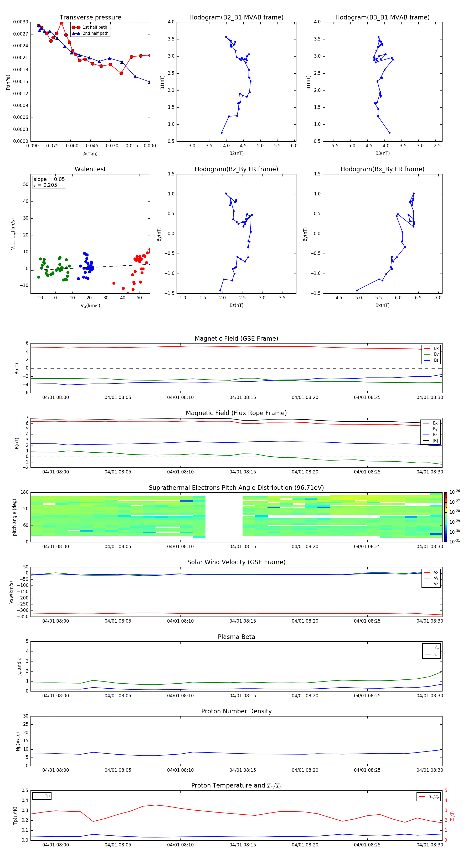Click the lowest data point in Bx_By hodogram
The image size is (473, 868).
coord(357,290)
